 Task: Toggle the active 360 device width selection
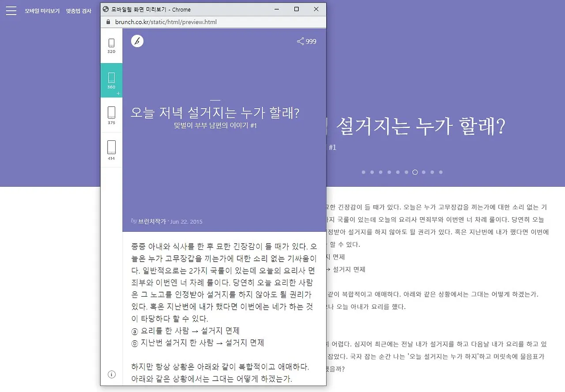111,79
